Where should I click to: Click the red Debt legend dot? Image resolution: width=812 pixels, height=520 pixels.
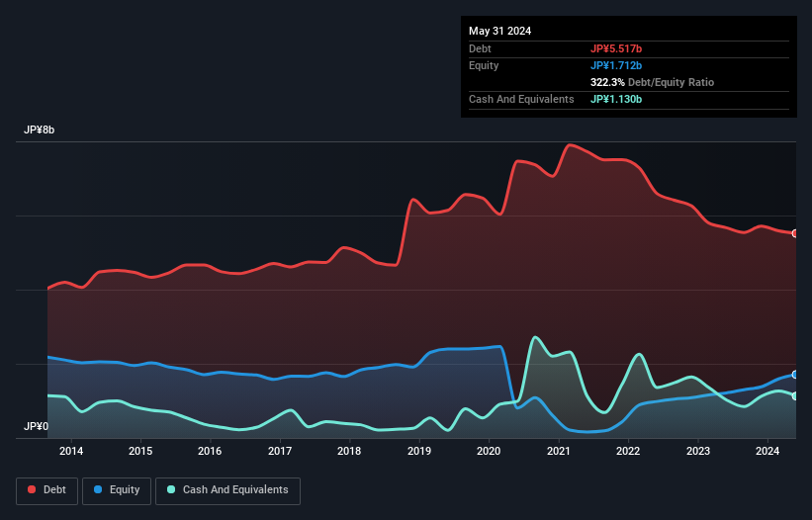coord(32,489)
